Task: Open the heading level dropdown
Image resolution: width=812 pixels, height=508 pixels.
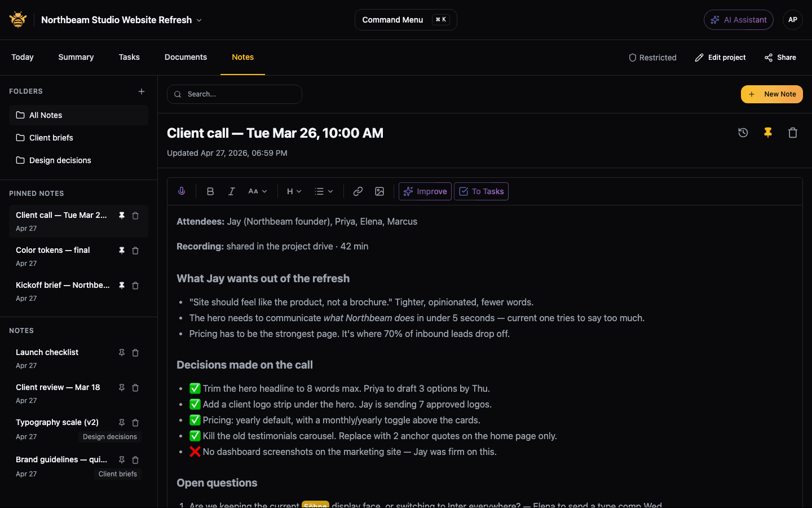Action: tap(293, 191)
